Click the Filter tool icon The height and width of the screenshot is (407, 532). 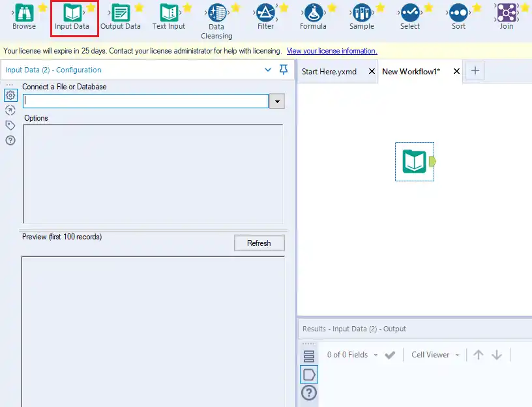[265, 12]
